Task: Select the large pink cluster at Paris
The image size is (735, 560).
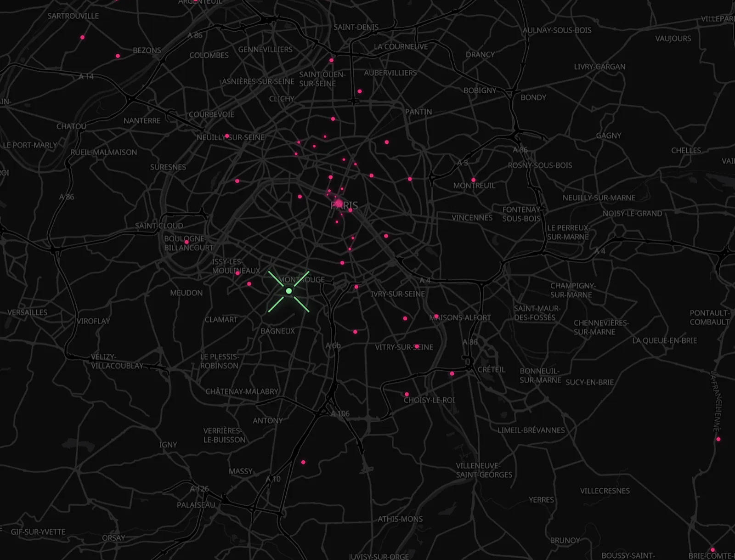Action: point(339,204)
